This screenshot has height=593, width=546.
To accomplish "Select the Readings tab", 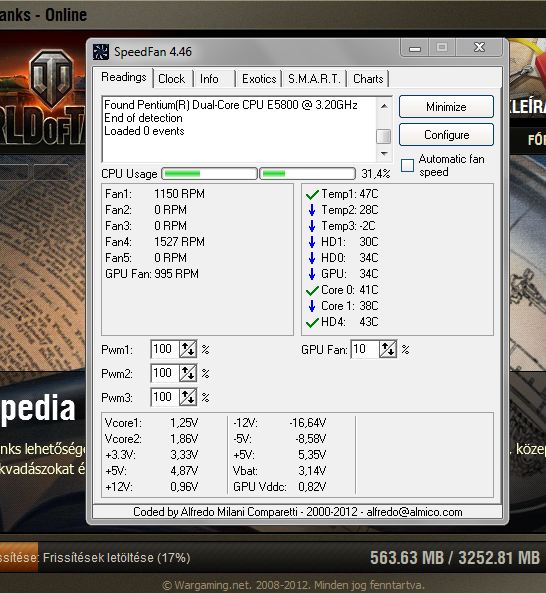I will [x=124, y=77].
